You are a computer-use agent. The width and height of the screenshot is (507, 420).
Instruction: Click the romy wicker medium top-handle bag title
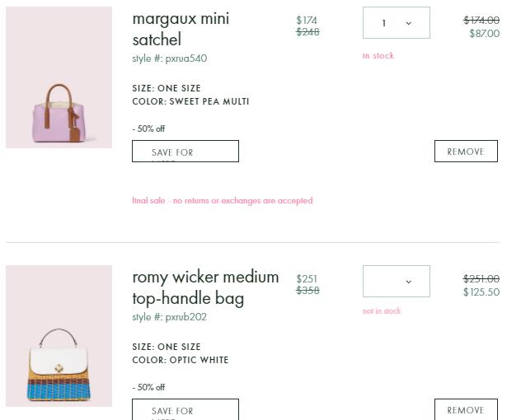205,287
